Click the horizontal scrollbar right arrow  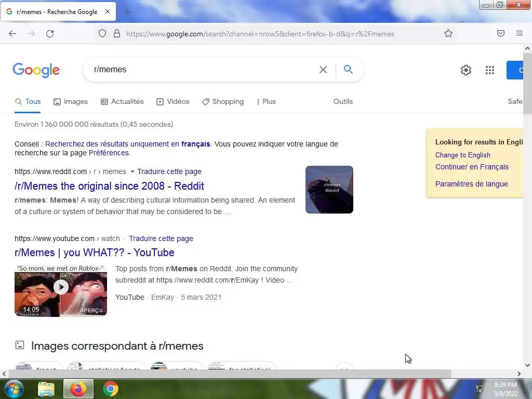(x=519, y=374)
